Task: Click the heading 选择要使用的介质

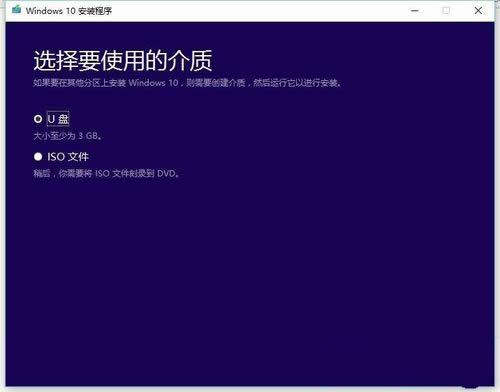Action: pos(123,61)
